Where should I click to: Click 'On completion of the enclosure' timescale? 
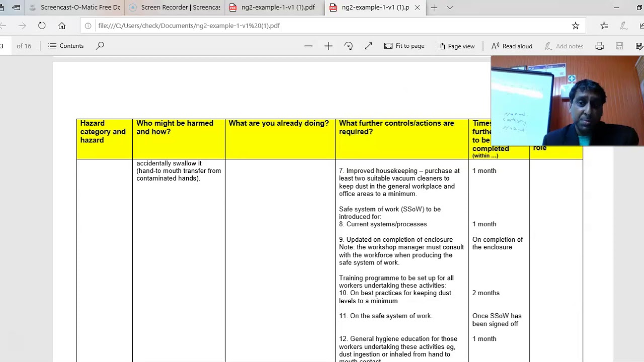498,243
